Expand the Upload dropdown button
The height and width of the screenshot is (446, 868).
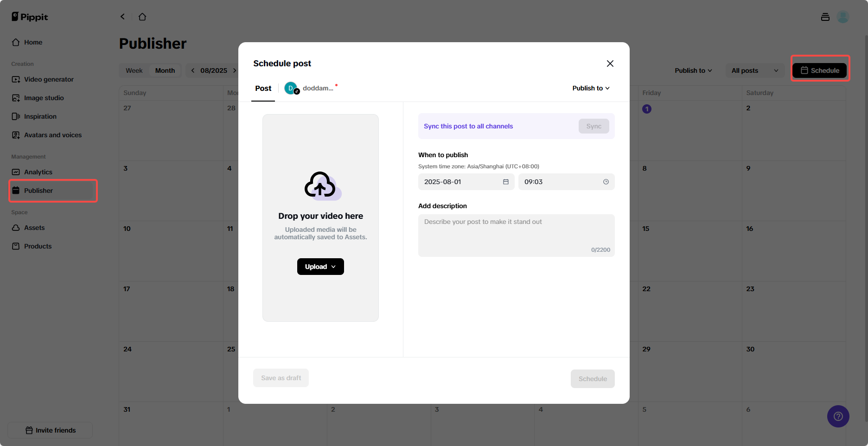click(x=320, y=267)
